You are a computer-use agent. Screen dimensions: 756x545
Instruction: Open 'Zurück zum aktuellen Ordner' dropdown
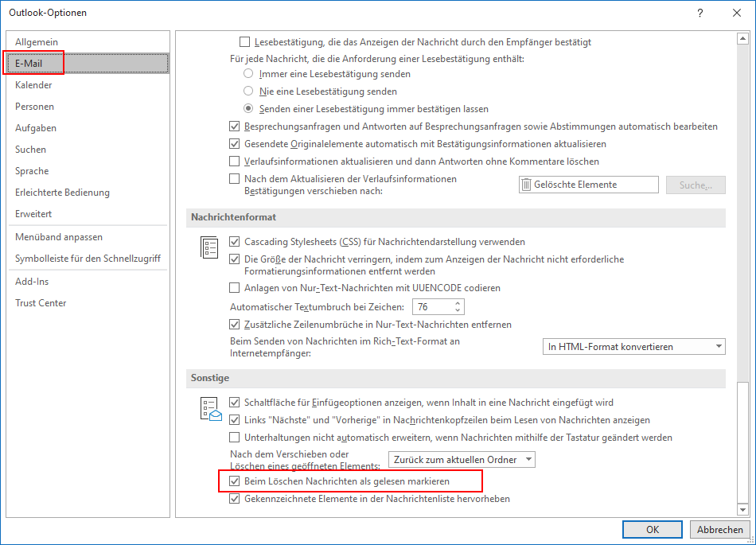click(x=462, y=460)
